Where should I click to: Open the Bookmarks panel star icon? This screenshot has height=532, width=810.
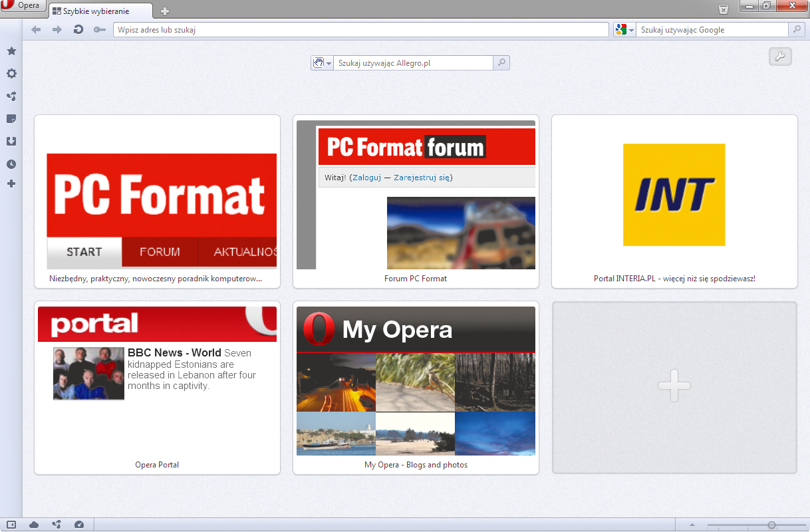coord(11,51)
